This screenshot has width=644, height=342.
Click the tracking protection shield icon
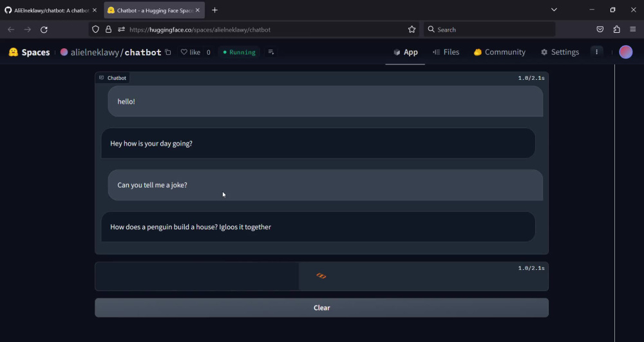point(96,30)
